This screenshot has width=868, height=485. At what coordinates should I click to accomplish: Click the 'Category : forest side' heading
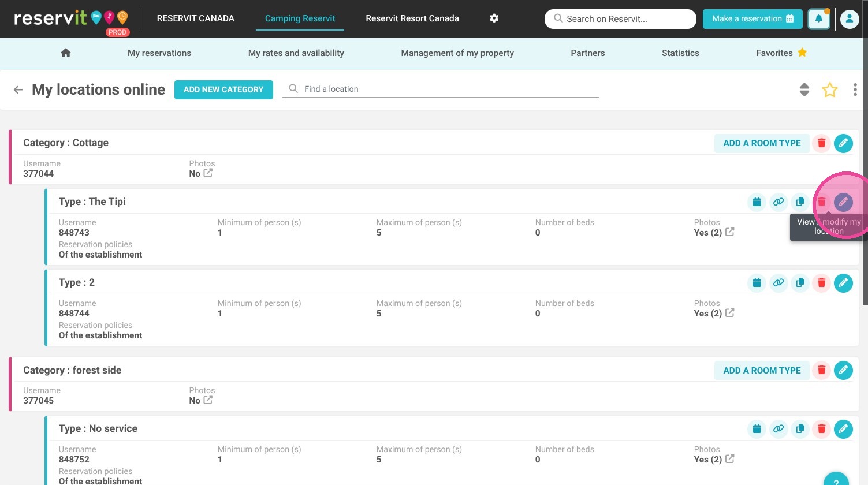click(x=72, y=370)
